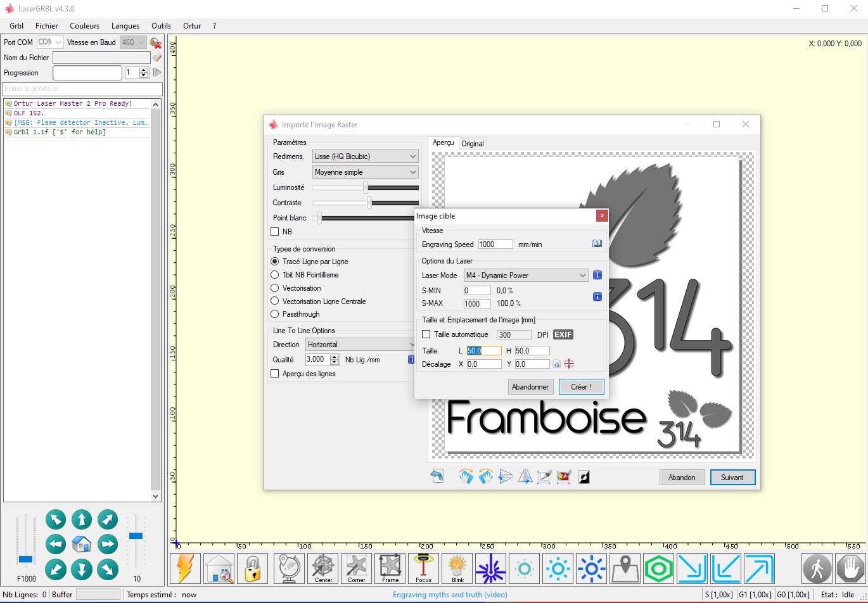Select 1bit NB Pointillisme option
Image resolution: width=868 pixels, height=603 pixels.
point(275,275)
